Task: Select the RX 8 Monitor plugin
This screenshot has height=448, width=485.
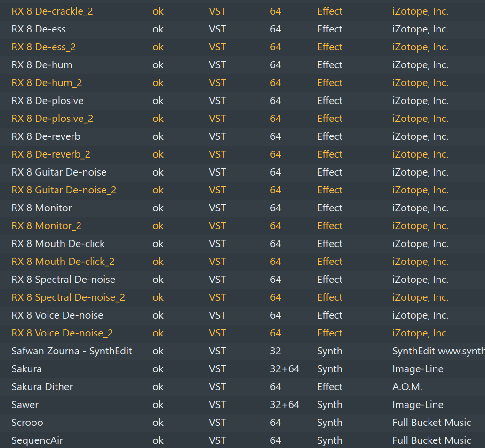Action: click(x=41, y=208)
